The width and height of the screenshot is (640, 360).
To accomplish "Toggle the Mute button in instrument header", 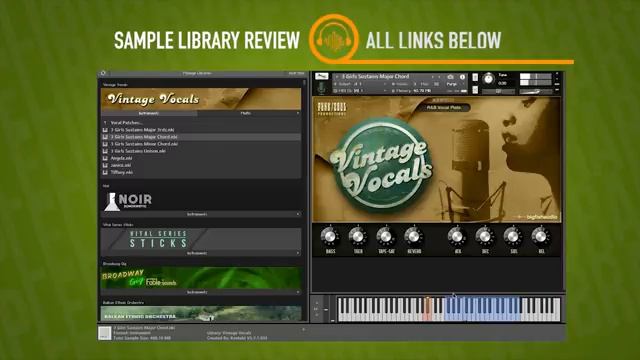I will click(x=475, y=89).
